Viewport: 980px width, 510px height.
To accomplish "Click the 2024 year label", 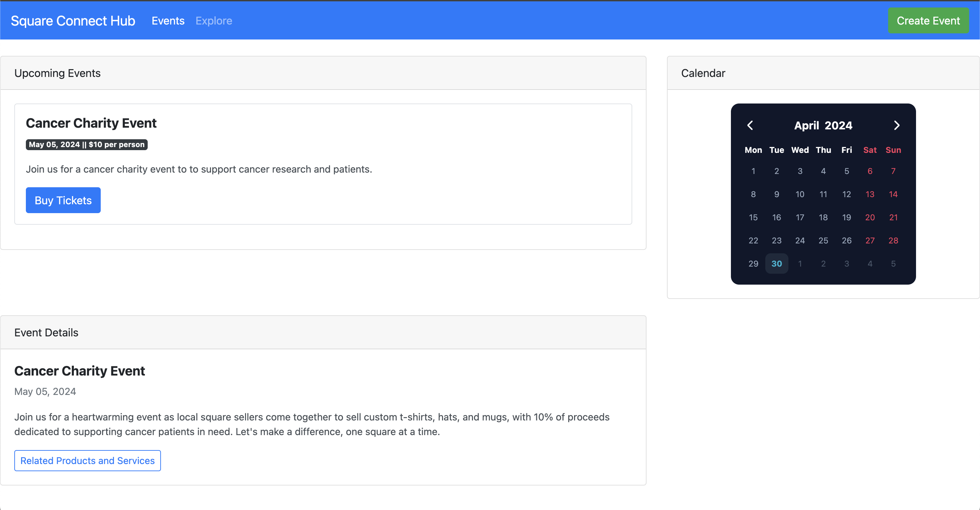I will 838,125.
